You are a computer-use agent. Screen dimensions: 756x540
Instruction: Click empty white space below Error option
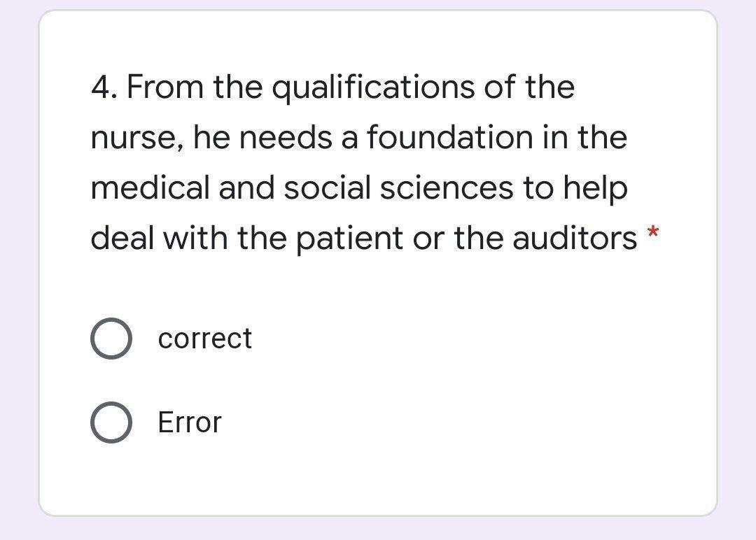[x=378, y=476]
